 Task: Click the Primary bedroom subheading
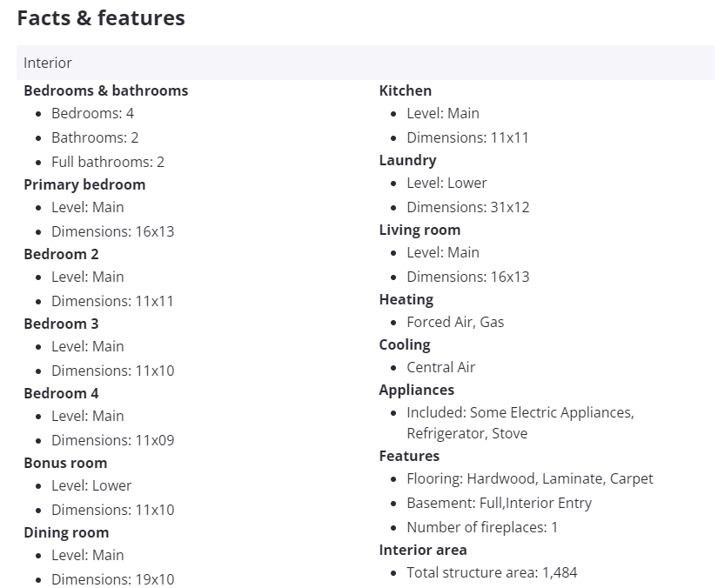[x=84, y=184]
